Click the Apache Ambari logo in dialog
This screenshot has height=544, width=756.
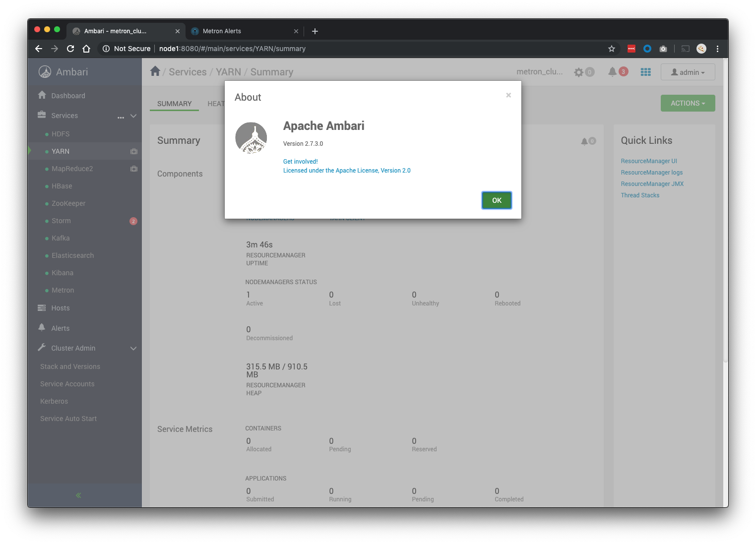251,138
